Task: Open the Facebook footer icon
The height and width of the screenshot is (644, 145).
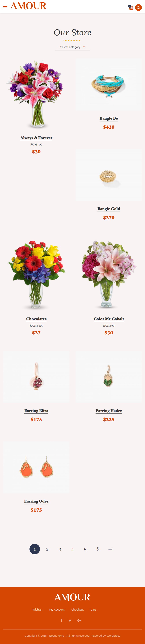Action: click(x=61, y=620)
